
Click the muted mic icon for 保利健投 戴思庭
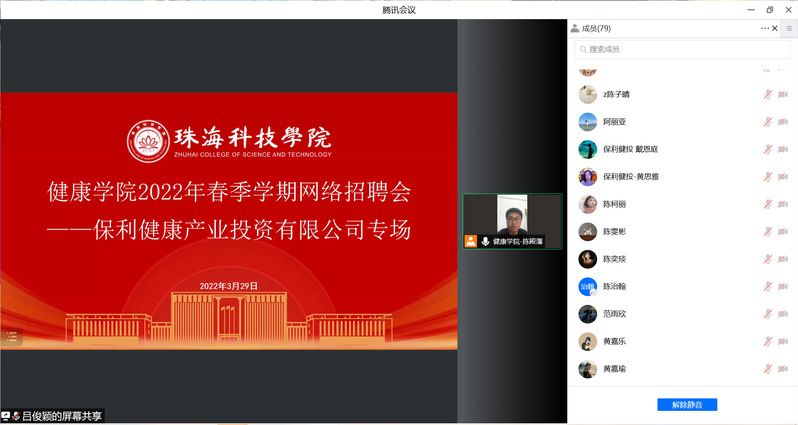[x=768, y=149]
